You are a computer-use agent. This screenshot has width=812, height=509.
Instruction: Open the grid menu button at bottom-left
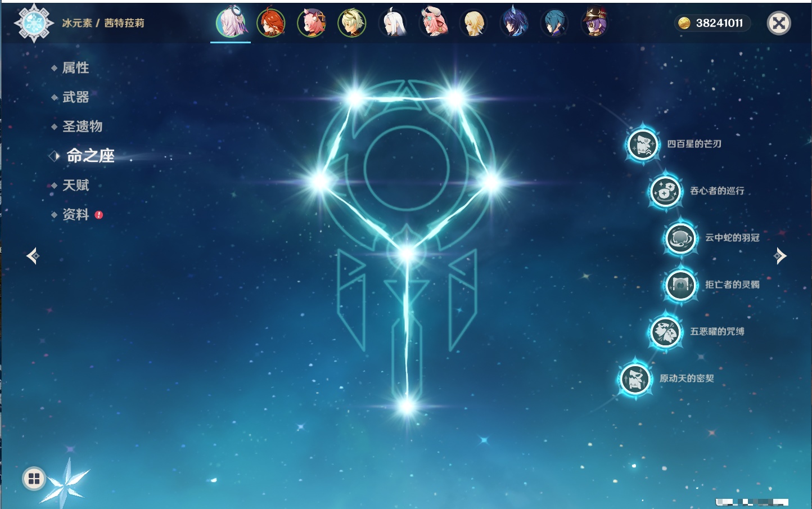coord(34,479)
